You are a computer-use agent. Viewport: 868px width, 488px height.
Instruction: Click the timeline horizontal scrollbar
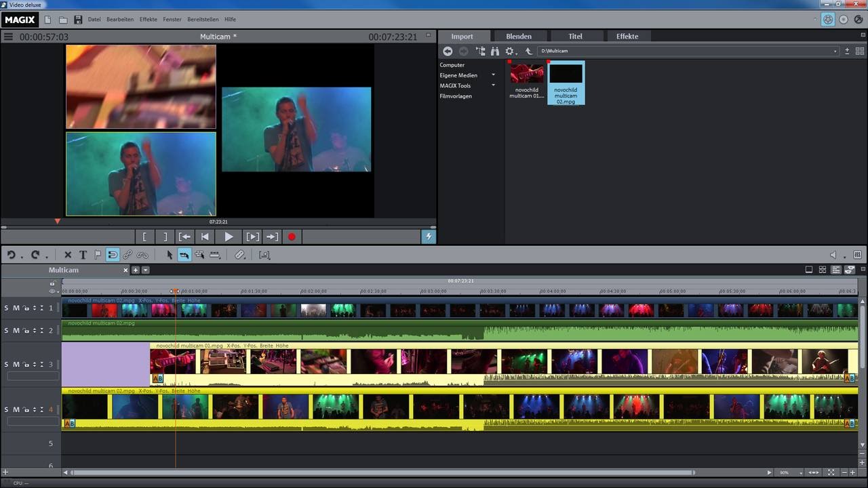382,472
